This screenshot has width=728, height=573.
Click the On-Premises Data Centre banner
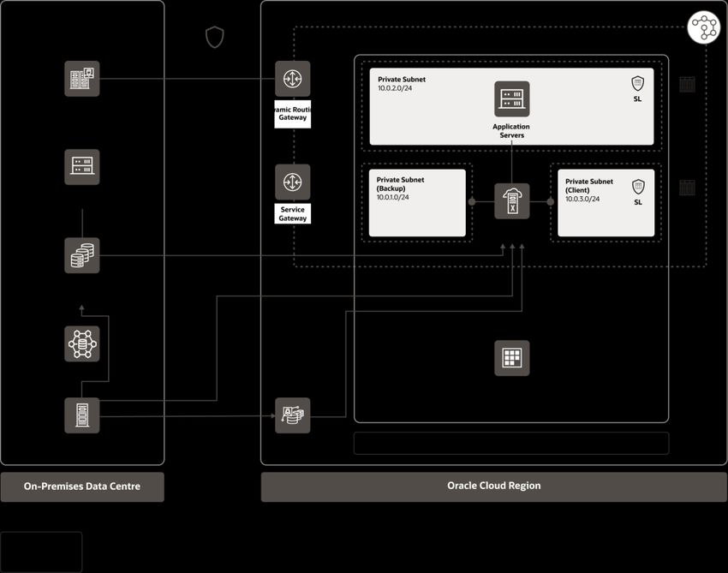(82, 486)
